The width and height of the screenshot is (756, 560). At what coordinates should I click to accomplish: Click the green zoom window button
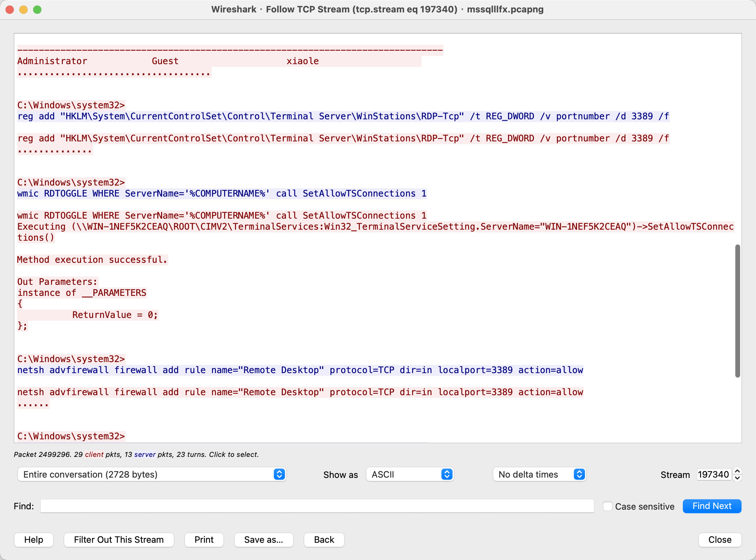tap(37, 10)
